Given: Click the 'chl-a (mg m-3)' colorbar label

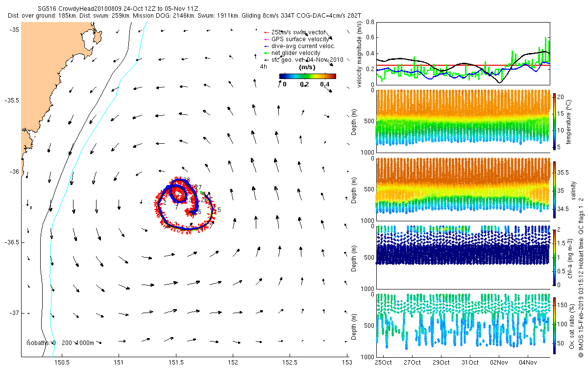Looking at the screenshot, I should [x=570, y=257].
